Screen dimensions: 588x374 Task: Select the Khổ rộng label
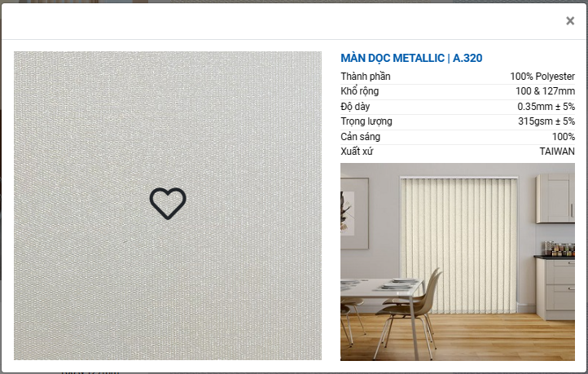360,91
